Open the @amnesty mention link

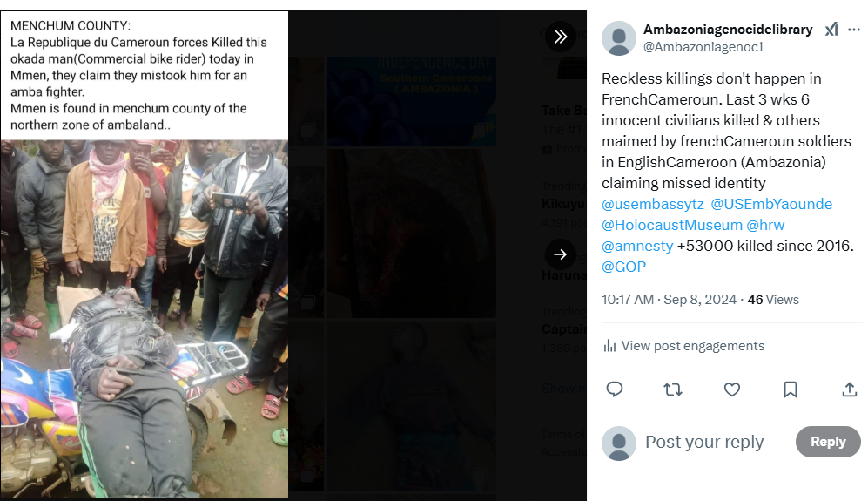637,246
